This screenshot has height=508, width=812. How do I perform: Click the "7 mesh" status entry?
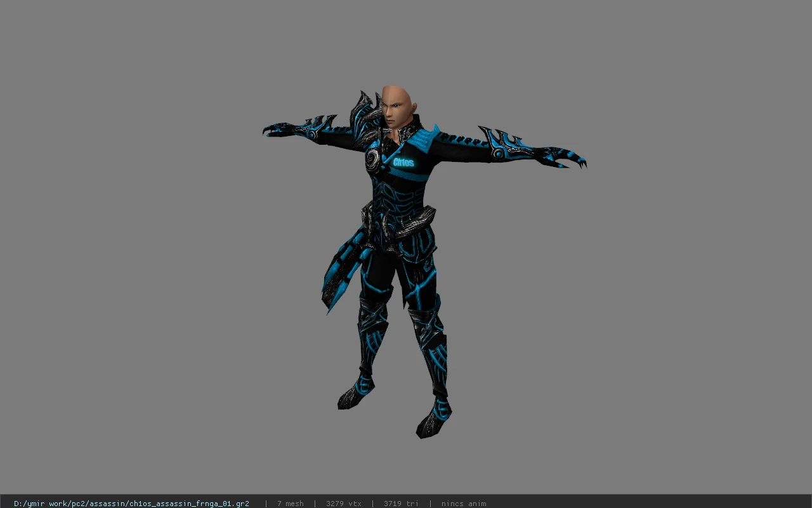pyautogui.click(x=290, y=504)
